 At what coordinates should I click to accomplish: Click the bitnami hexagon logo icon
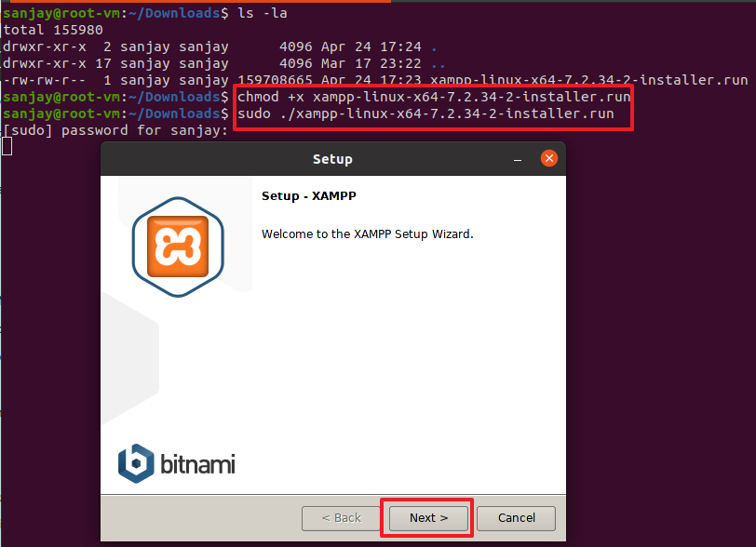tap(136, 461)
